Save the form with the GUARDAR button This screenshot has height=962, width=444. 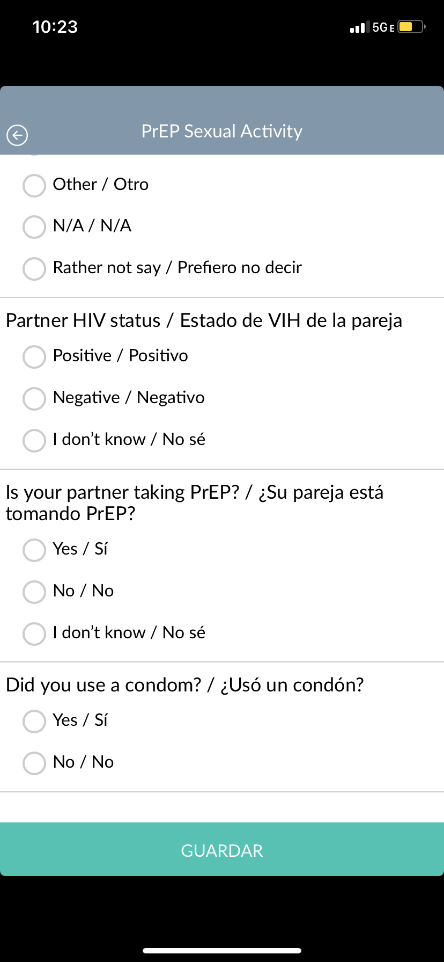pos(222,850)
